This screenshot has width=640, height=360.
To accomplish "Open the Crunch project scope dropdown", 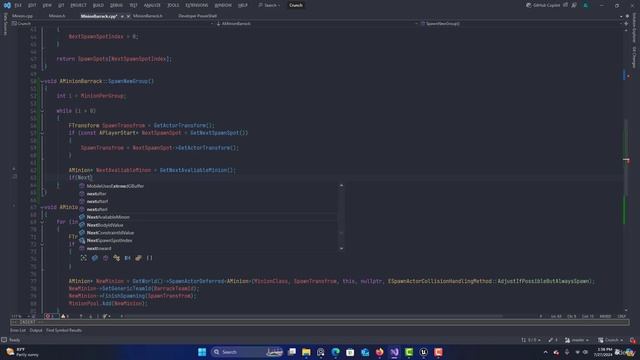I will click(x=112, y=24).
